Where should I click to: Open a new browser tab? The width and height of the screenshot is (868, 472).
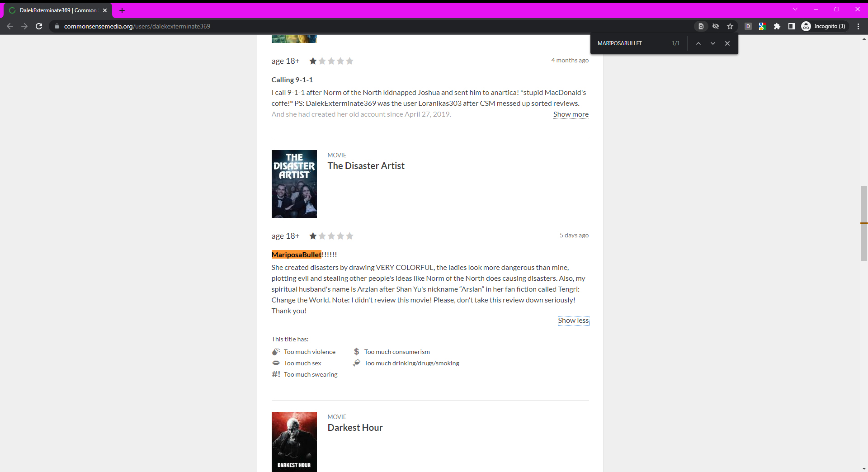pyautogui.click(x=122, y=10)
